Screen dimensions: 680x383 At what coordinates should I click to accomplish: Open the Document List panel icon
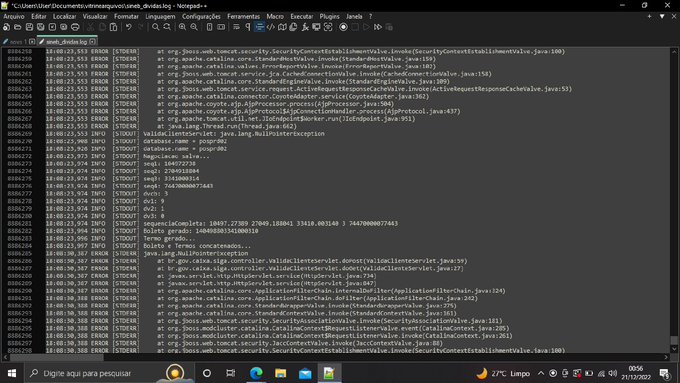click(x=293, y=27)
